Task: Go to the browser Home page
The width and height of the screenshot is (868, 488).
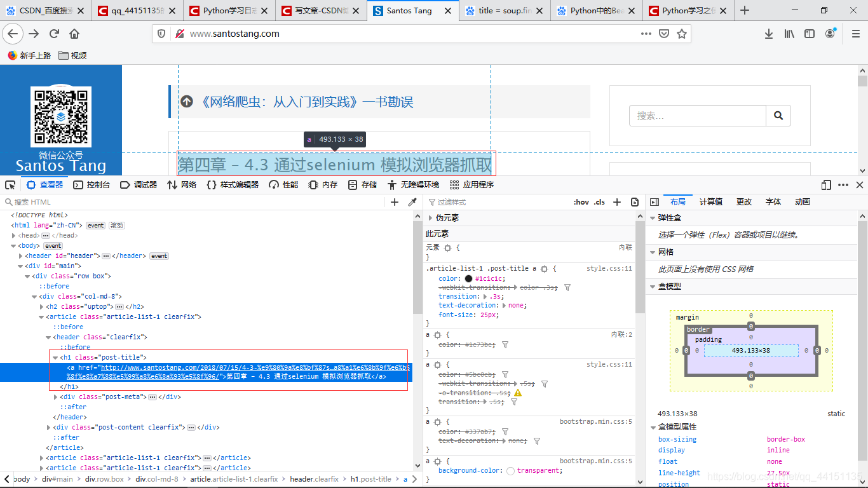Action: [x=74, y=34]
